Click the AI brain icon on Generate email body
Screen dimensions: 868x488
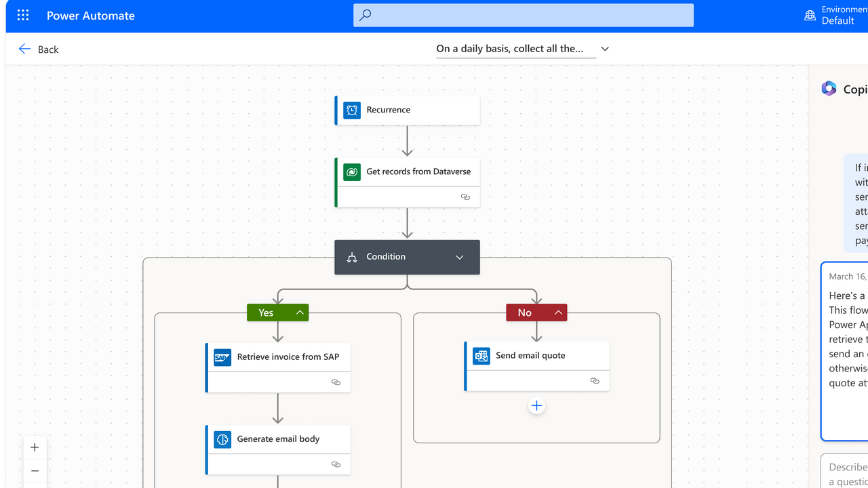[x=222, y=439]
